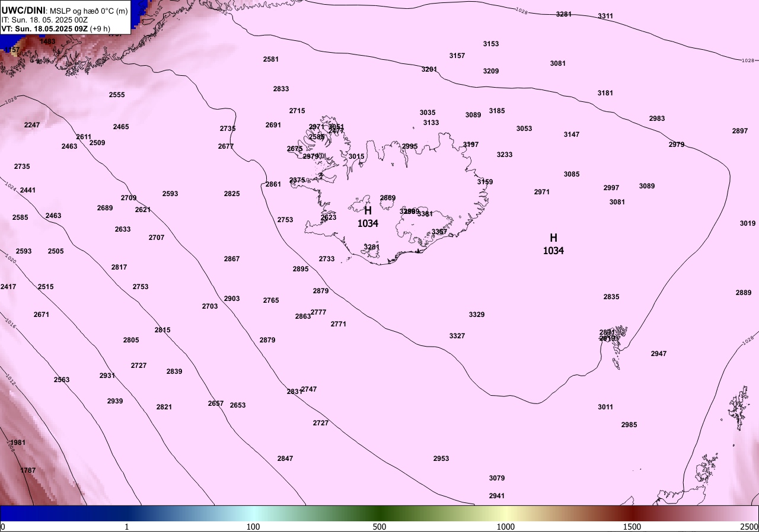Image resolution: width=759 pixels, height=532 pixels.
Task: Click the 500 label on the color scale
Action: coord(379,527)
